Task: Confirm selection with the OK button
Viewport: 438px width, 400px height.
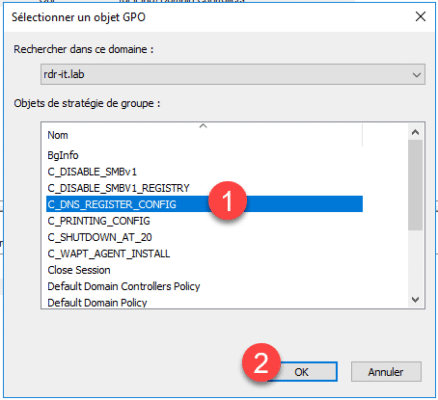Action: (x=302, y=372)
